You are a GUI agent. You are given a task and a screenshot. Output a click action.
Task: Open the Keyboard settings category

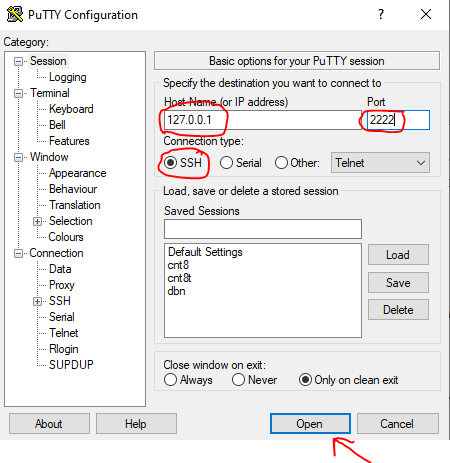(71, 109)
